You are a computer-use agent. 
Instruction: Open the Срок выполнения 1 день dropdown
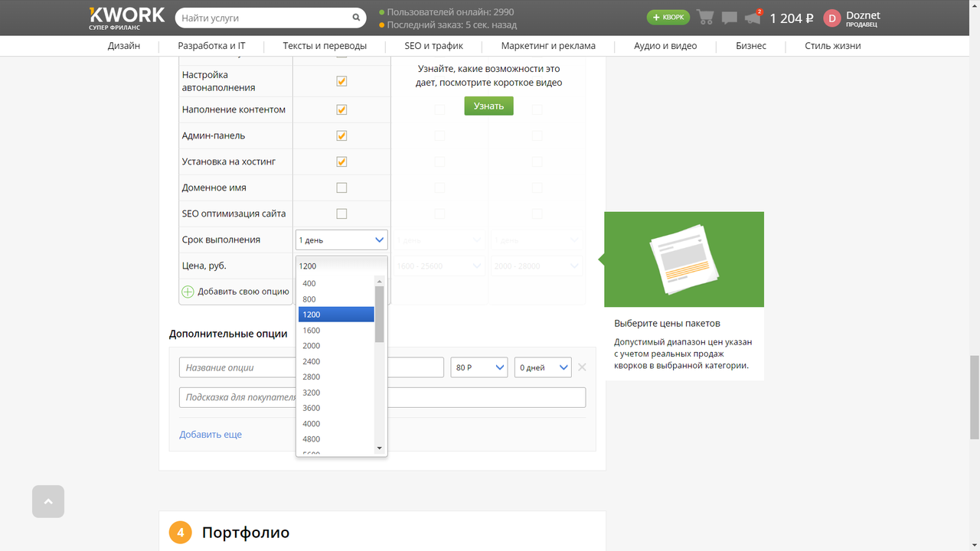point(341,240)
